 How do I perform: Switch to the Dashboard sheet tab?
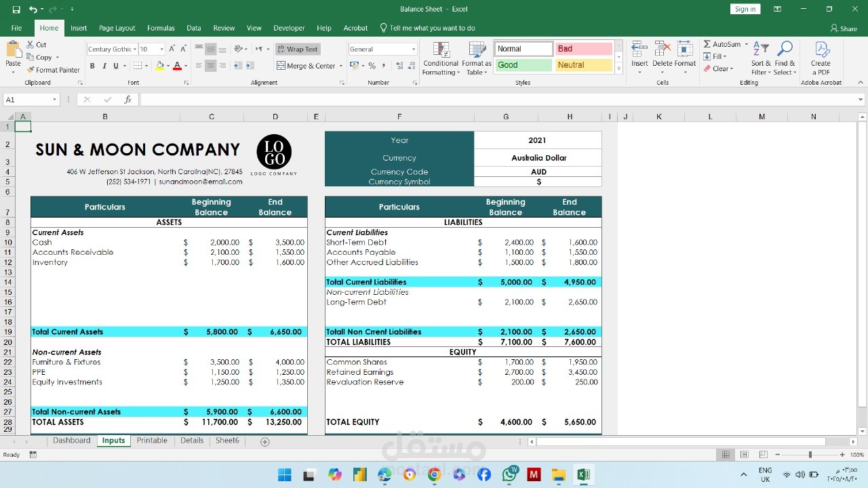[72, 441]
